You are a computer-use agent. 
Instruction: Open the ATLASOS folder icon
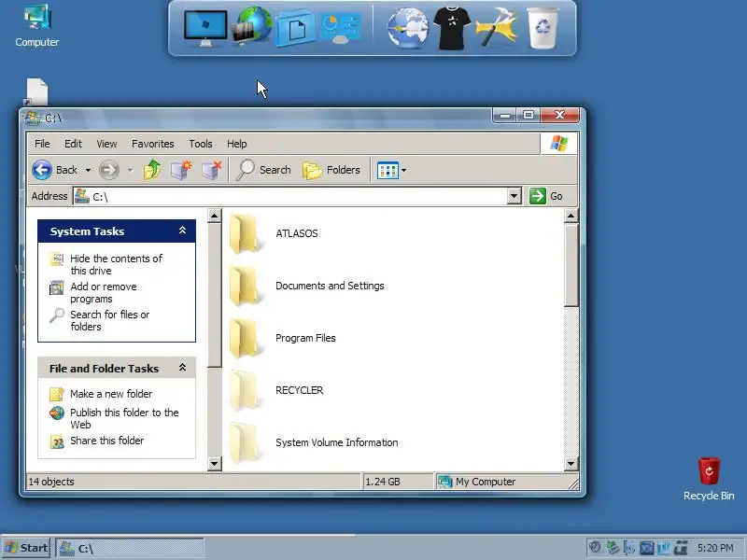244,234
